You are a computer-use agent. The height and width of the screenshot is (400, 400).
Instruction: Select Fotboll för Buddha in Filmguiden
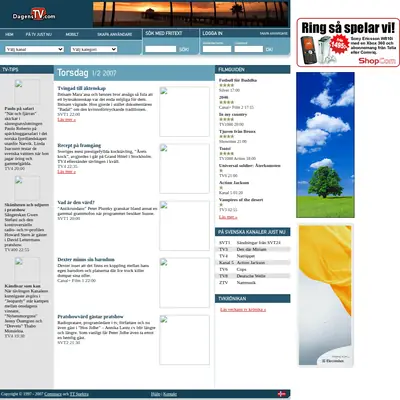tap(238, 80)
